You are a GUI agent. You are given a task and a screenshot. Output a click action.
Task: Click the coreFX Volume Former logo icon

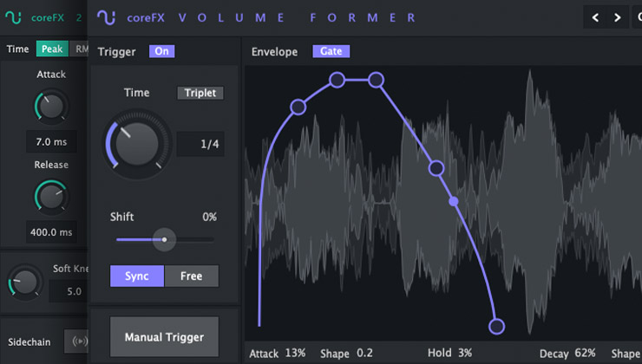click(x=106, y=17)
